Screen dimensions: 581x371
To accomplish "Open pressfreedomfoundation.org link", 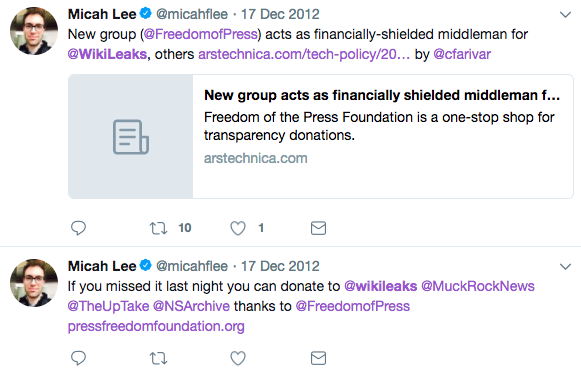I will (x=156, y=326).
